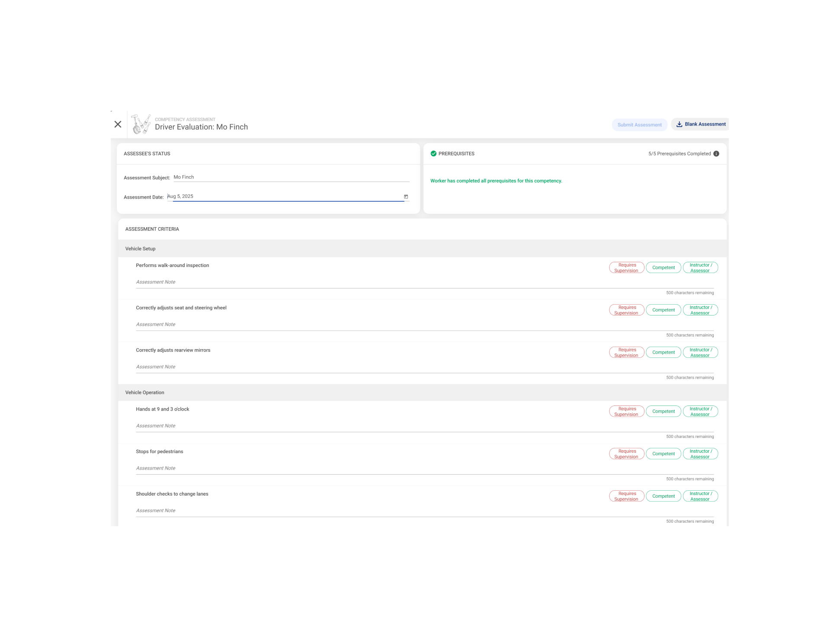Click the Submit Assessment button
This screenshot has height=637, width=840.
(640, 125)
